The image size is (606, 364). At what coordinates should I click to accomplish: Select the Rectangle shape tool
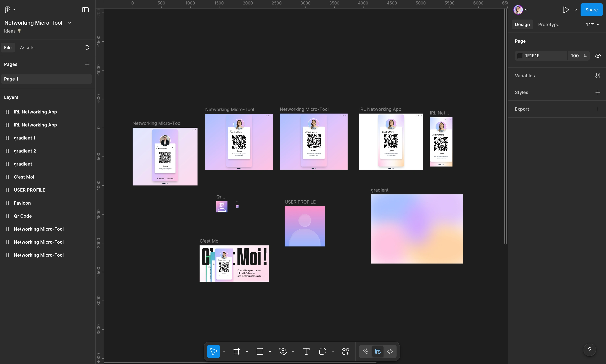260,351
